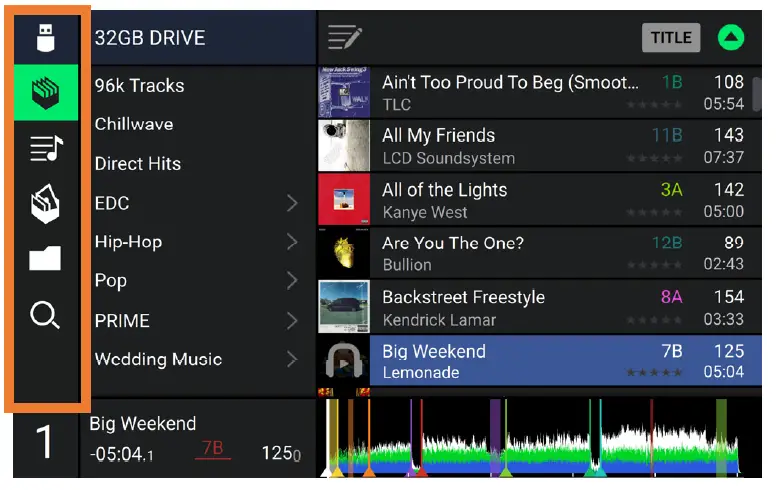Image resolution: width=778 pixels, height=490 pixels.
Task: Select the Hip-Hop crate name
Action: pos(129,242)
